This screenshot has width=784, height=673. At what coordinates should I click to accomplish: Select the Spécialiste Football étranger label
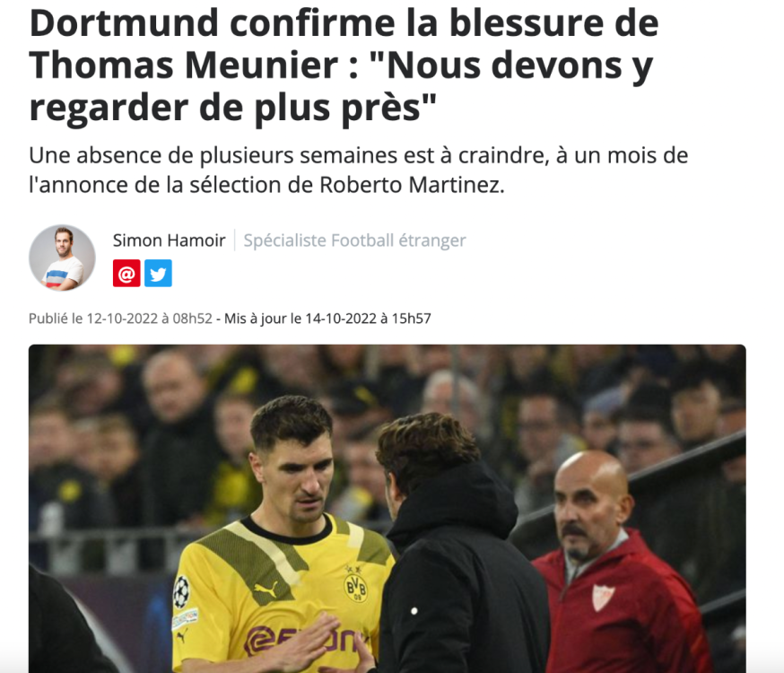(354, 240)
